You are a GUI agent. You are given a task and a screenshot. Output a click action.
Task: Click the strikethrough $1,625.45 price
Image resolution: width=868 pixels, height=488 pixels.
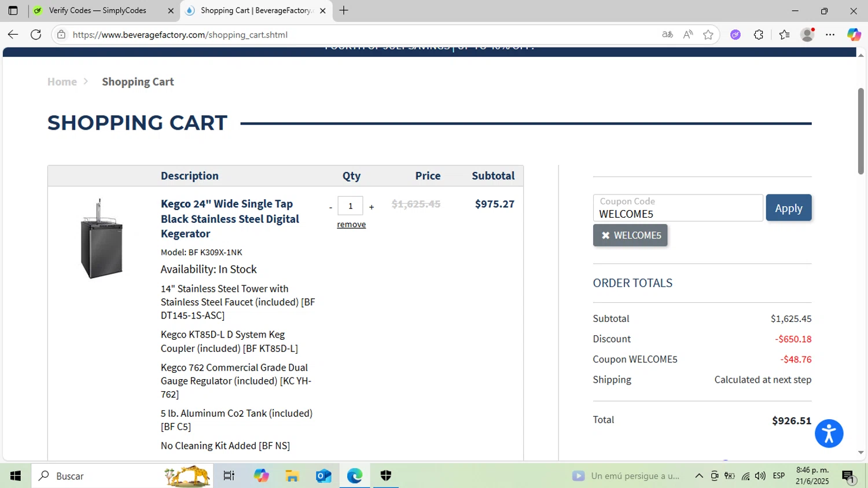pyautogui.click(x=416, y=204)
